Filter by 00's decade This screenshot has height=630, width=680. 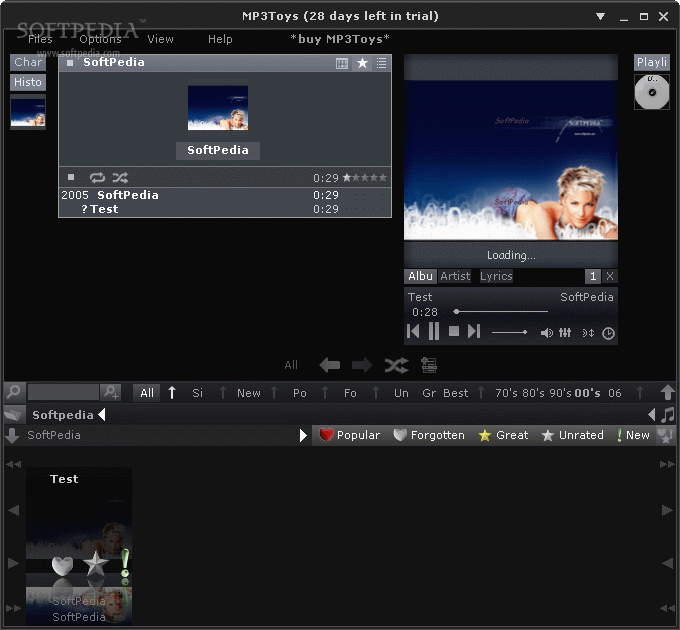tap(587, 393)
